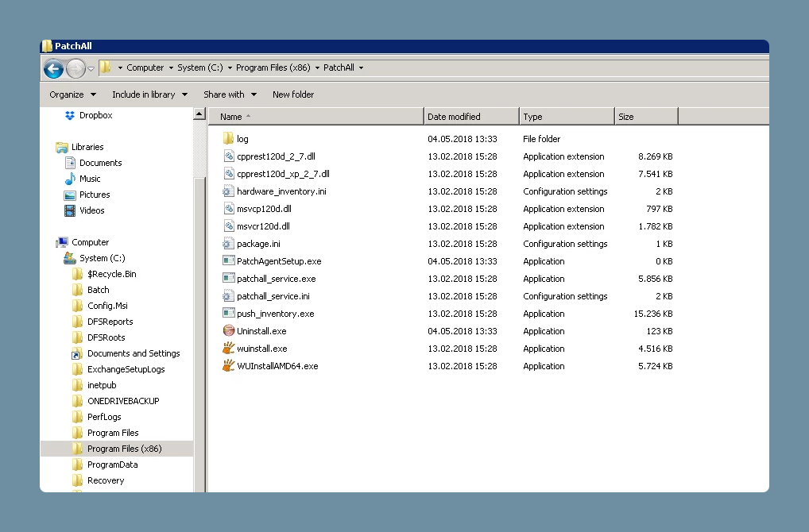Image resolution: width=809 pixels, height=532 pixels.
Task: Click the New folder button
Action: click(x=293, y=94)
